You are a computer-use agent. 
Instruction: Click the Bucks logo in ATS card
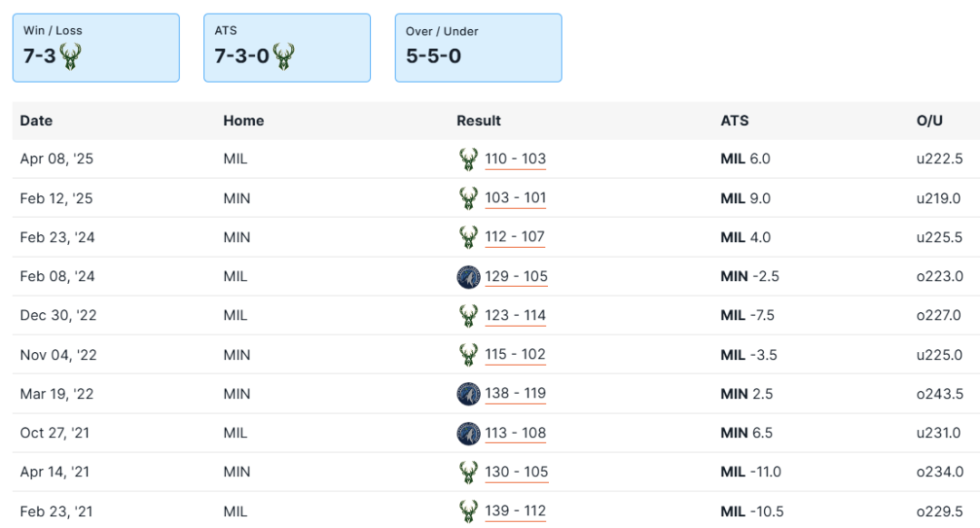282,56
